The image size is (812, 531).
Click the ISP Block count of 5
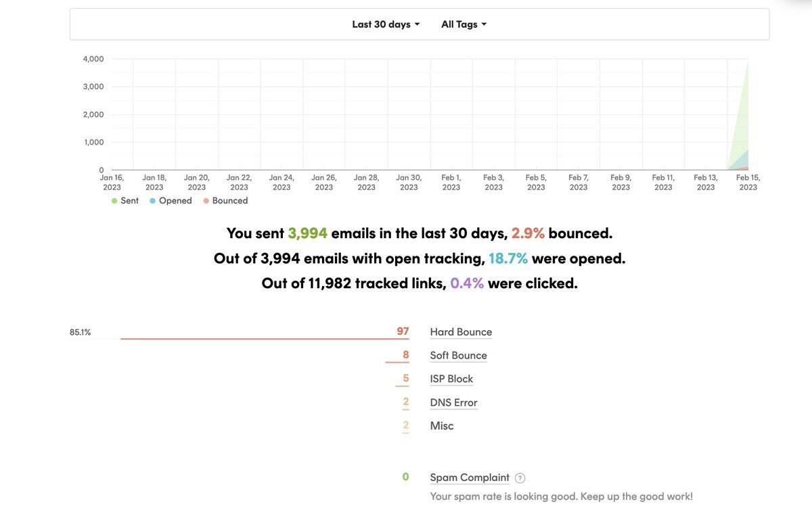tap(405, 379)
